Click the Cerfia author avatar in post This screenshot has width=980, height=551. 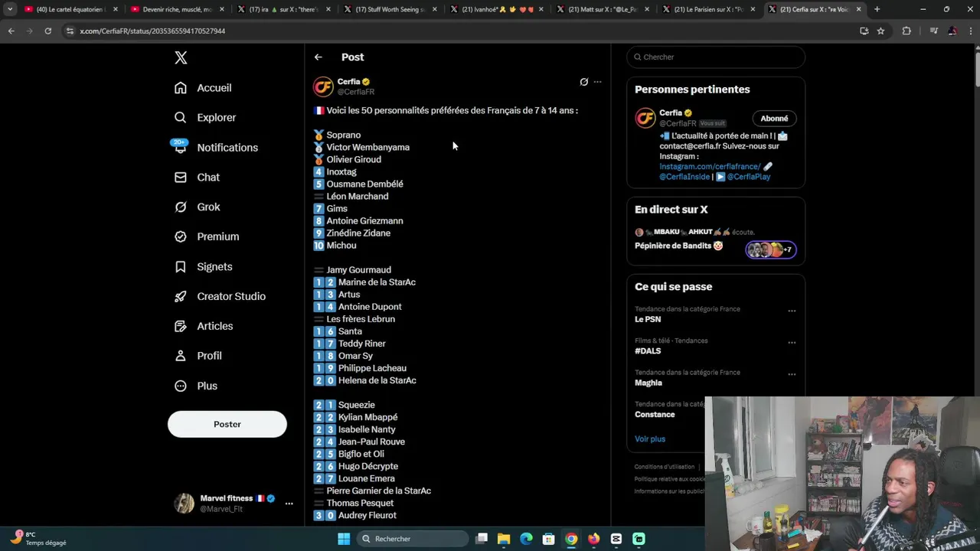click(x=323, y=86)
